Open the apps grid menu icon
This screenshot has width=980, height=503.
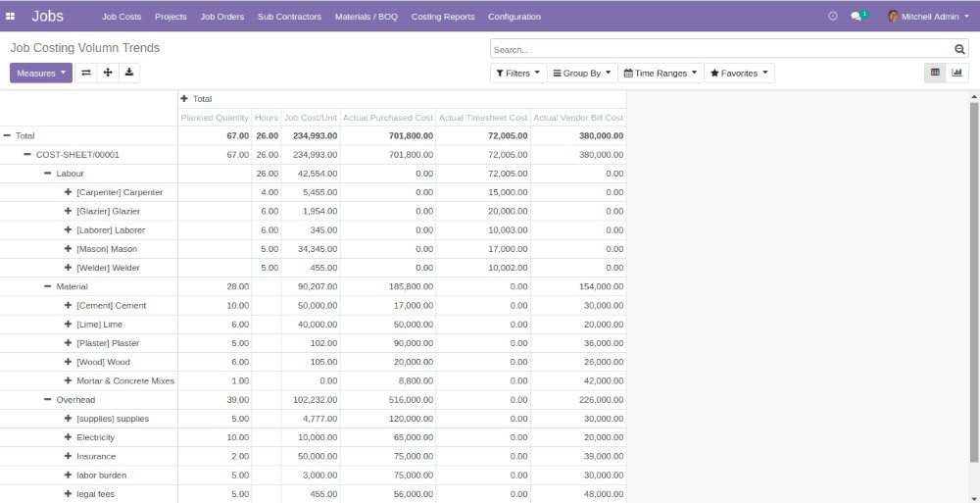(11, 17)
